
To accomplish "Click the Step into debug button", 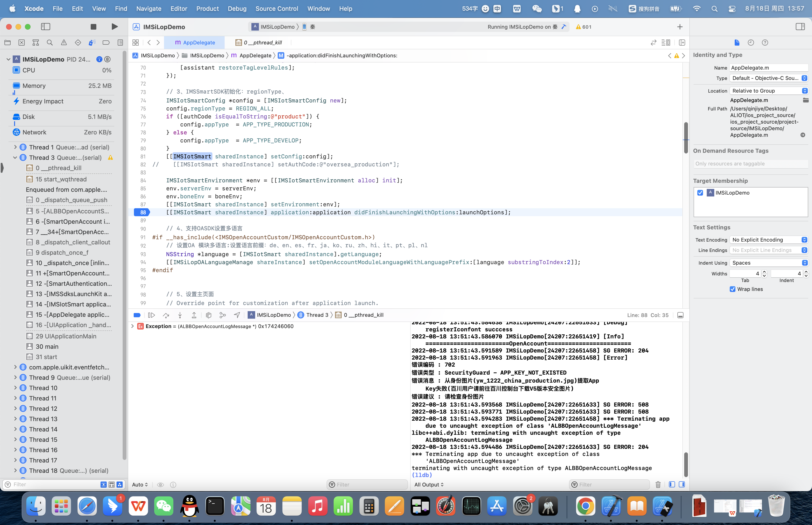I will 180,315.
